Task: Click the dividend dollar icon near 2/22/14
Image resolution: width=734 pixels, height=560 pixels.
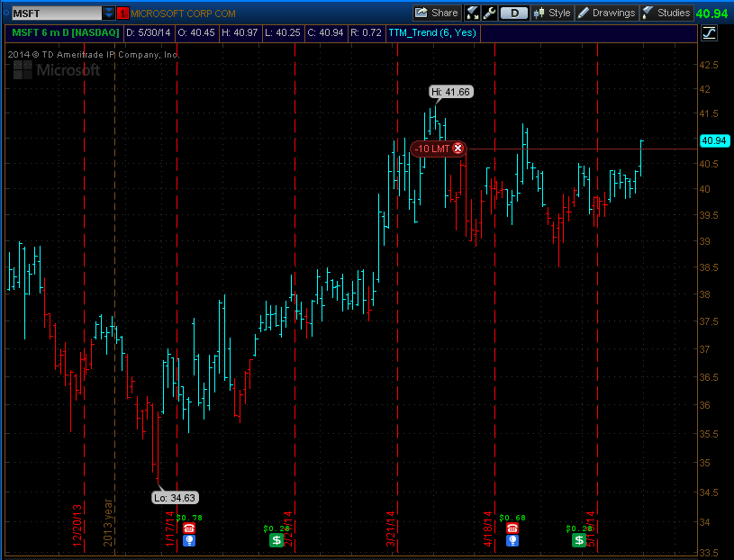Action: tap(276, 540)
